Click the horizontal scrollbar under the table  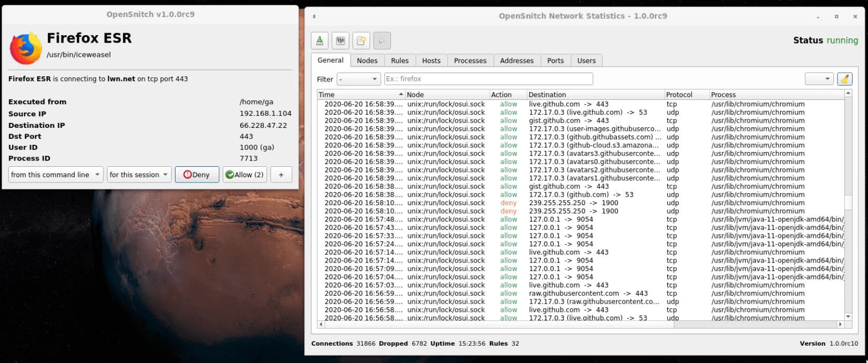click(581, 325)
